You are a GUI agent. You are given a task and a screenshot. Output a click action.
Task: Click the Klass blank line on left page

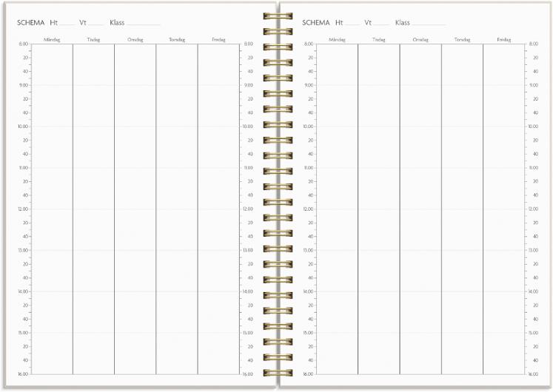tap(144, 24)
